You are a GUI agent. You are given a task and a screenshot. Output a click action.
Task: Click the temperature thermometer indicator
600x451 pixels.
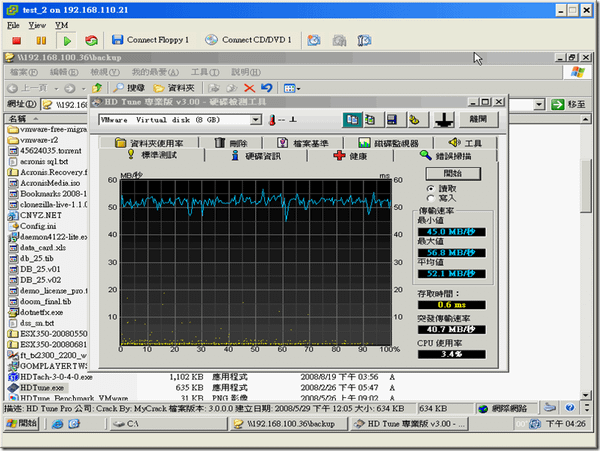coord(272,120)
